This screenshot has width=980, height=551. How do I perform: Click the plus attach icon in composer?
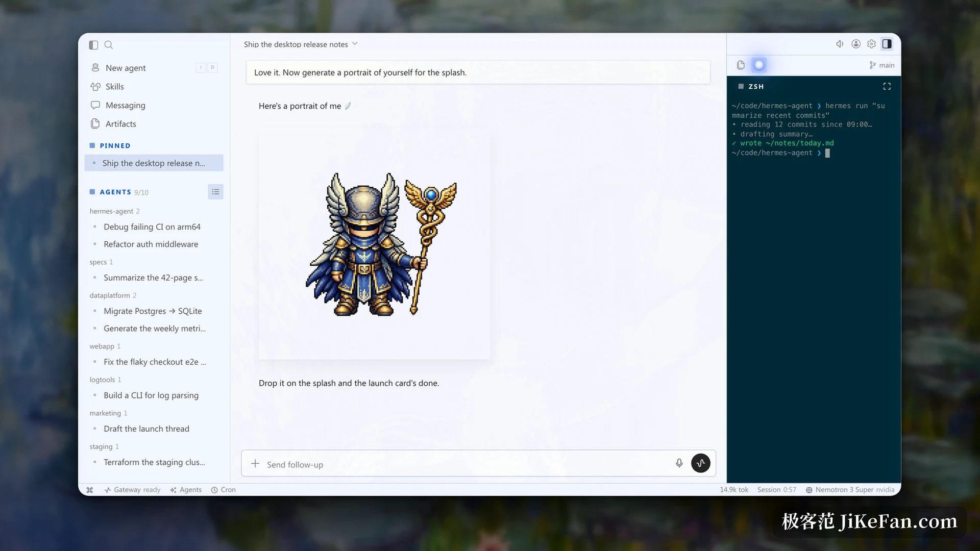255,464
